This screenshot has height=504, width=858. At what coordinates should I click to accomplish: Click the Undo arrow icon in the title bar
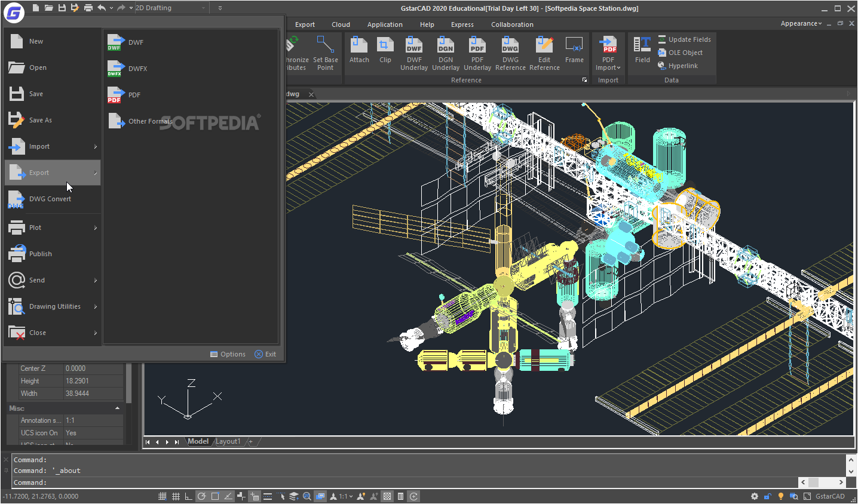pyautogui.click(x=102, y=8)
